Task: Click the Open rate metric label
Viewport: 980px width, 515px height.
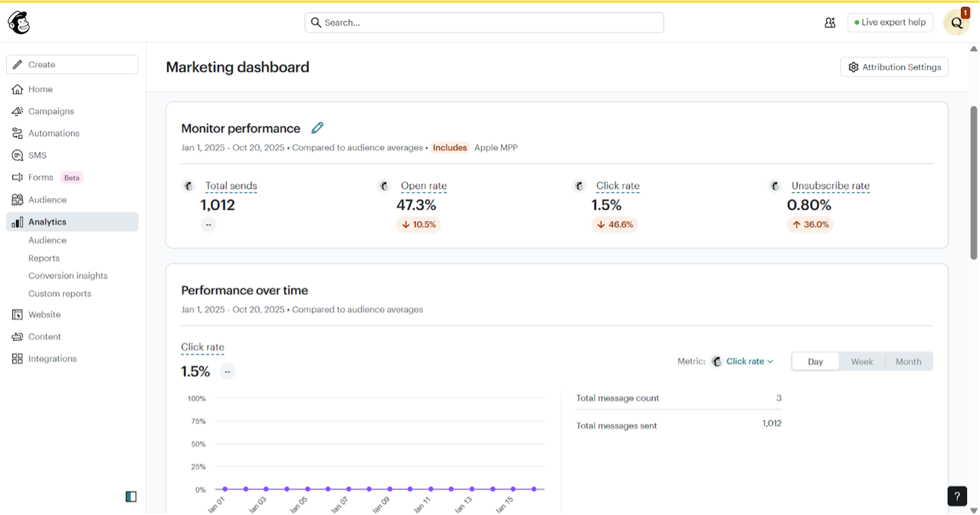Action: [424, 186]
